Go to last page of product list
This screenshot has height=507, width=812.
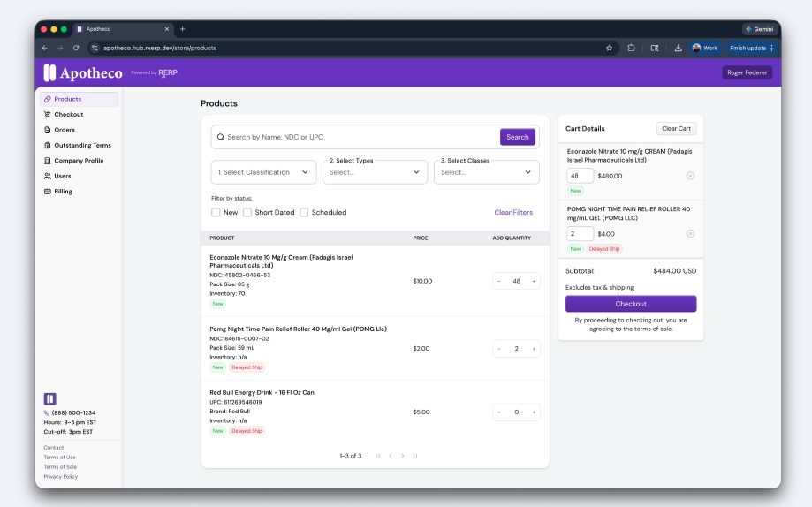(x=414, y=456)
